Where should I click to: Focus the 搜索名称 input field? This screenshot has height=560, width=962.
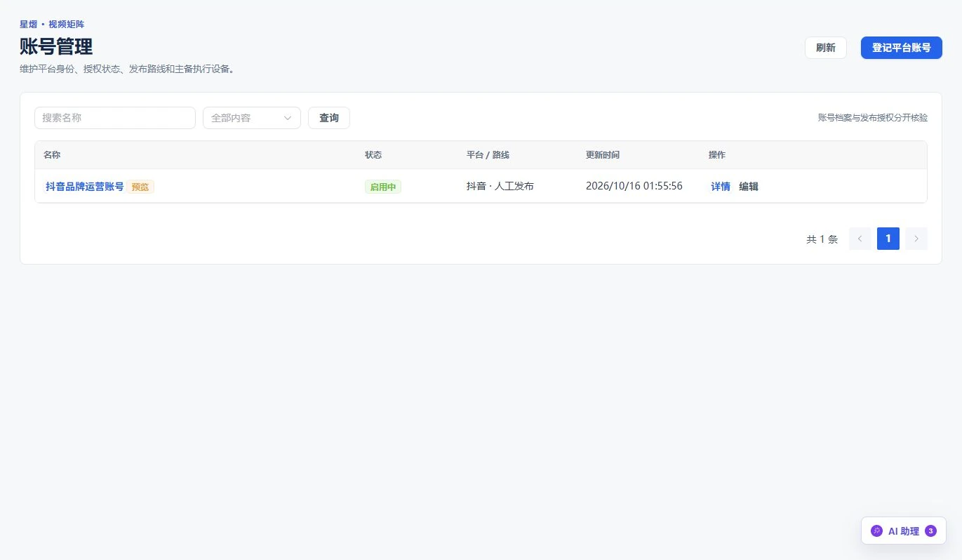point(115,118)
